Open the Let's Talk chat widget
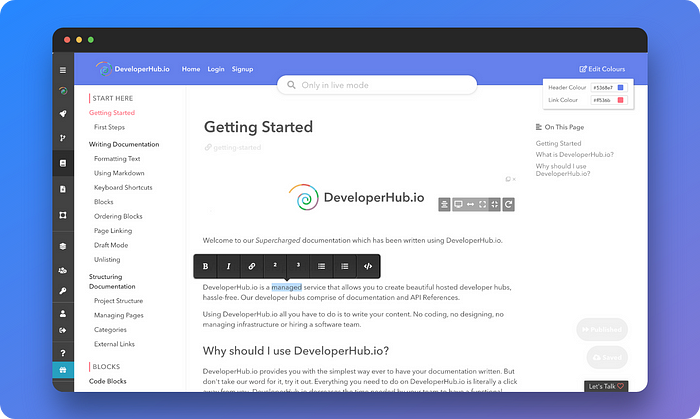Screen dimensions: 700x419 [606, 386]
